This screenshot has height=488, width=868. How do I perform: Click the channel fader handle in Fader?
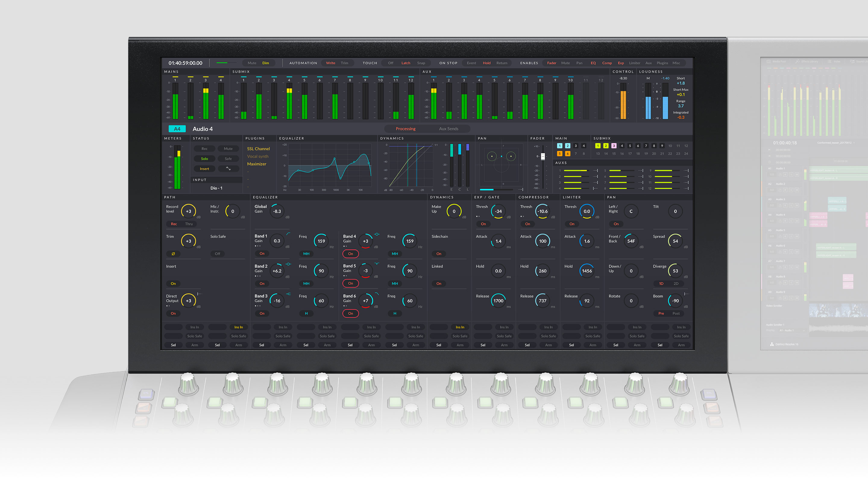pos(543,156)
